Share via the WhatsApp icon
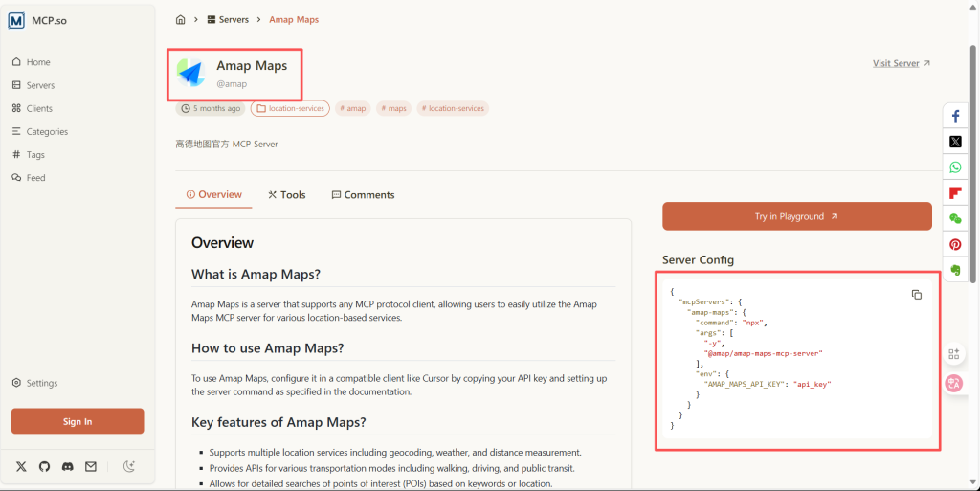 click(x=954, y=167)
